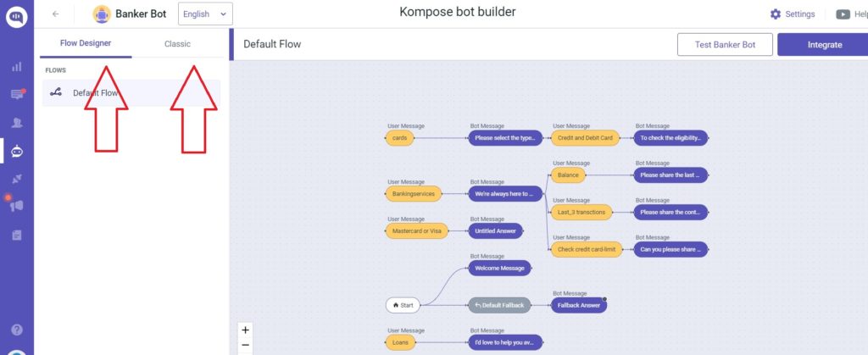This screenshot has height=355, width=868.
Task: Click the 'Default Flow' canvas heading
Action: coord(272,44)
